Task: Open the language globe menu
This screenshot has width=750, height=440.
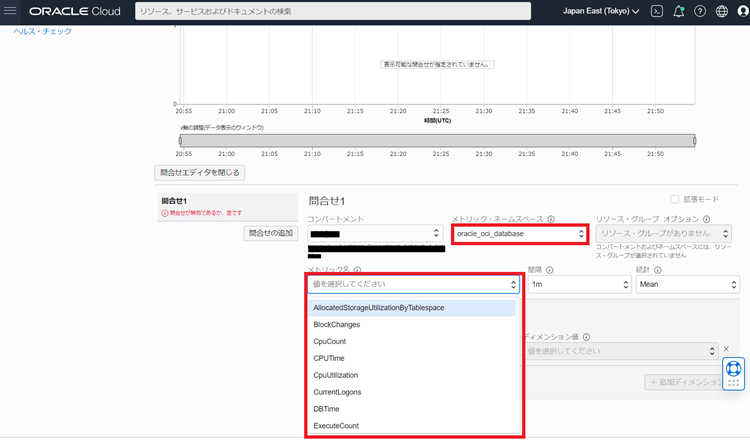Action: (722, 12)
